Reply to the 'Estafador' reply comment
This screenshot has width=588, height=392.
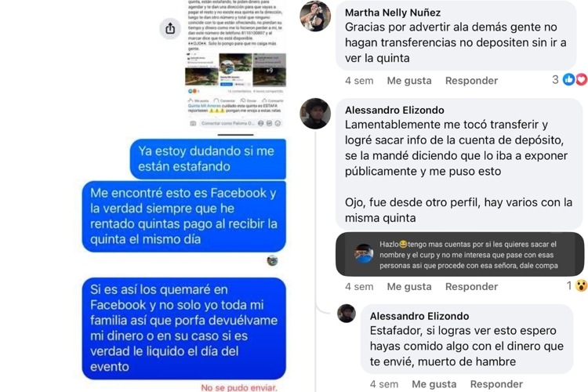click(496, 384)
